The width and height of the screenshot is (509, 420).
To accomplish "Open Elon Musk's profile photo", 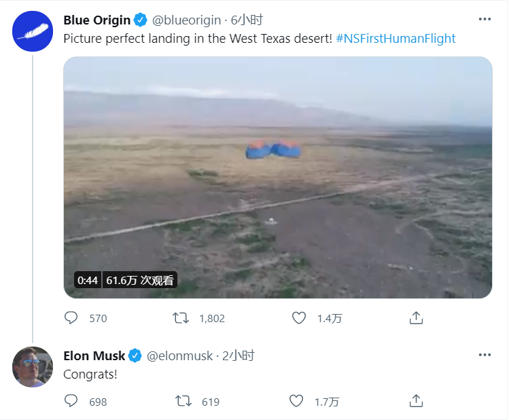I will pyautogui.click(x=33, y=367).
